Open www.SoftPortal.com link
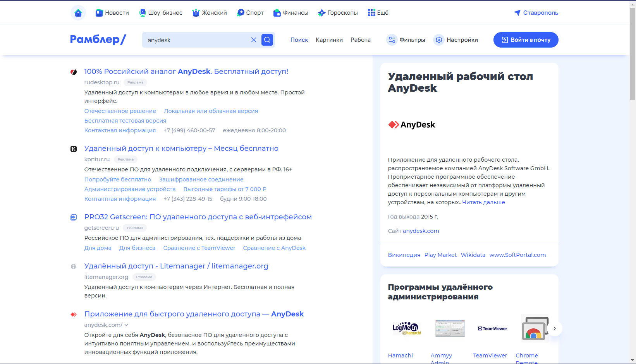The width and height of the screenshot is (636, 364). coord(517,255)
